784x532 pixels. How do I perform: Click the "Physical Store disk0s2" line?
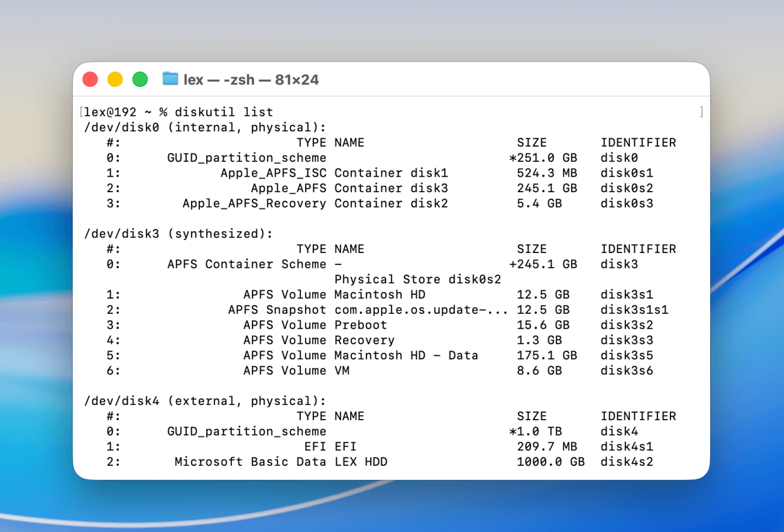(x=418, y=279)
